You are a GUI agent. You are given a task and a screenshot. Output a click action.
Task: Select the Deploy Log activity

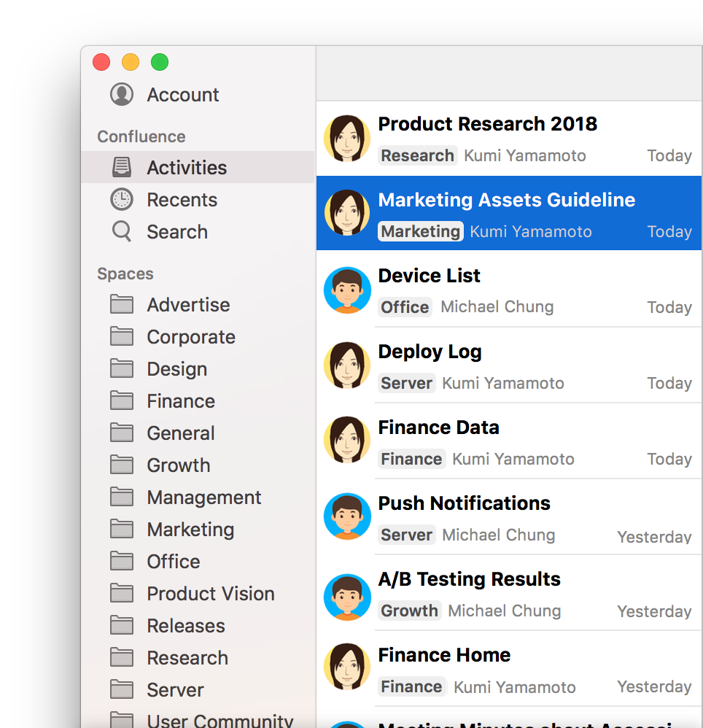(430, 352)
